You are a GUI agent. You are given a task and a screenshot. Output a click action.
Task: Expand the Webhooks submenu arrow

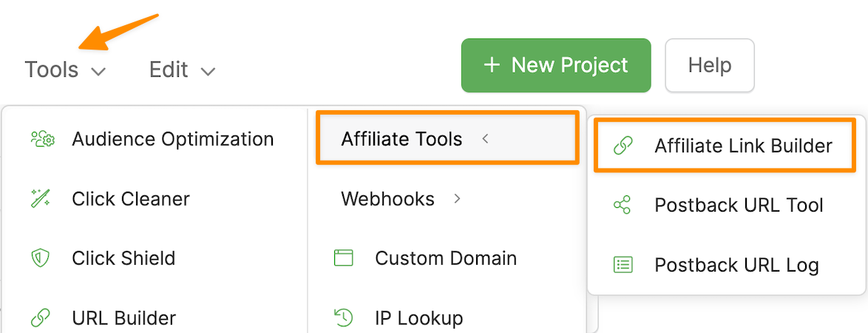[458, 198]
